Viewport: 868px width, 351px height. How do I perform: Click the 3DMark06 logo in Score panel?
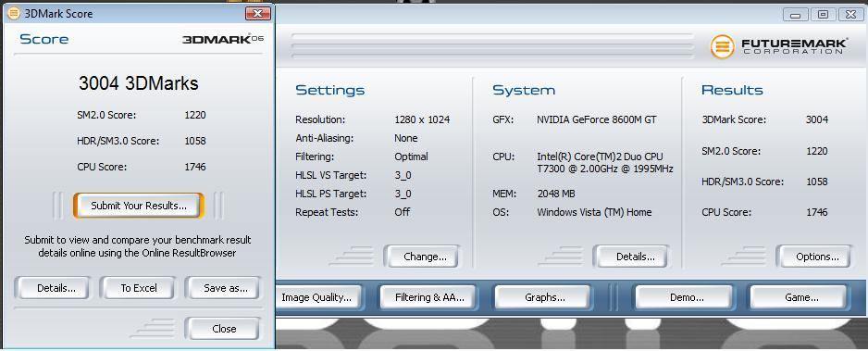point(222,39)
